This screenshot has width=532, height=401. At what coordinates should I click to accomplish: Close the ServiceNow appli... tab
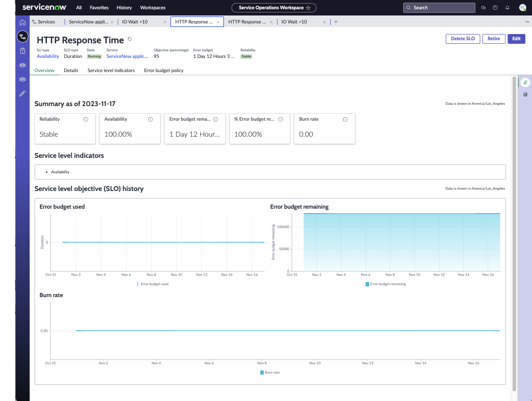(x=112, y=22)
